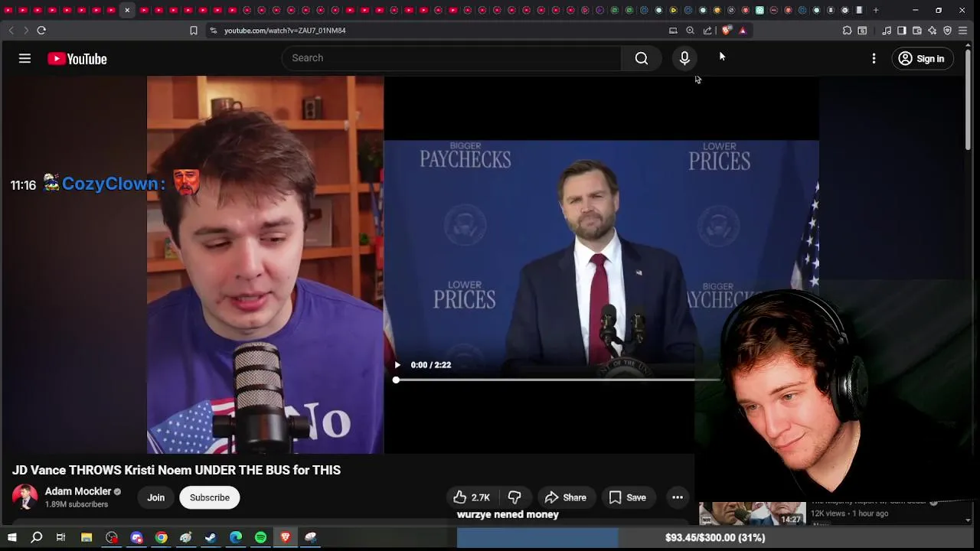Subscribe to Adam Mockler
Image resolution: width=980 pixels, height=551 pixels.
coord(210,497)
